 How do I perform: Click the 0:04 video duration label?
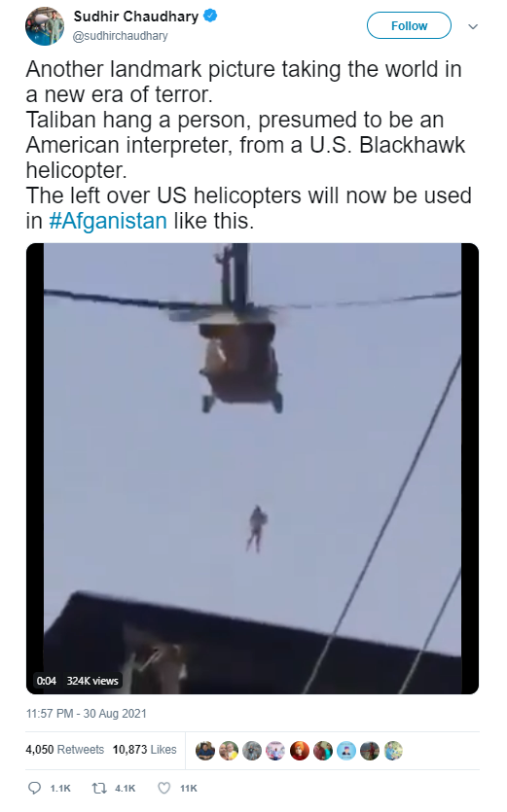[x=46, y=681]
